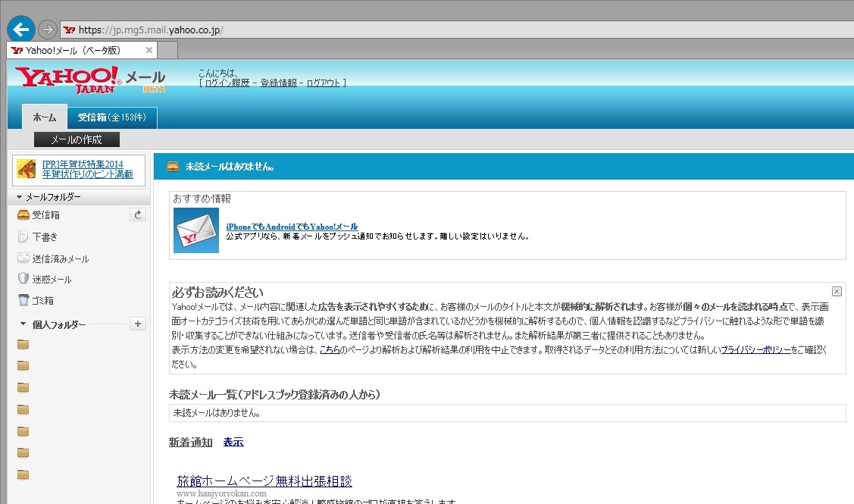The height and width of the screenshot is (504, 854).
Task: Open the fourth personal folder icon
Action: click(x=23, y=409)
